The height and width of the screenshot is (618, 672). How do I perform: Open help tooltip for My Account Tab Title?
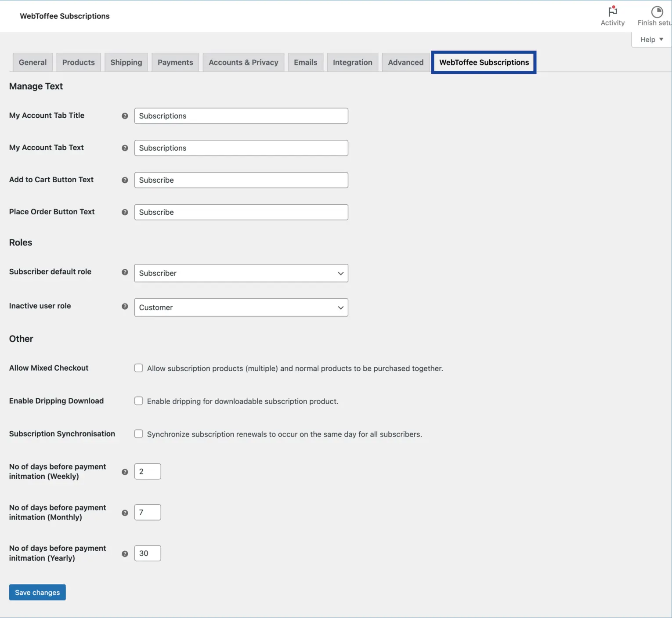pyautogui.click(x=125, y=116)
